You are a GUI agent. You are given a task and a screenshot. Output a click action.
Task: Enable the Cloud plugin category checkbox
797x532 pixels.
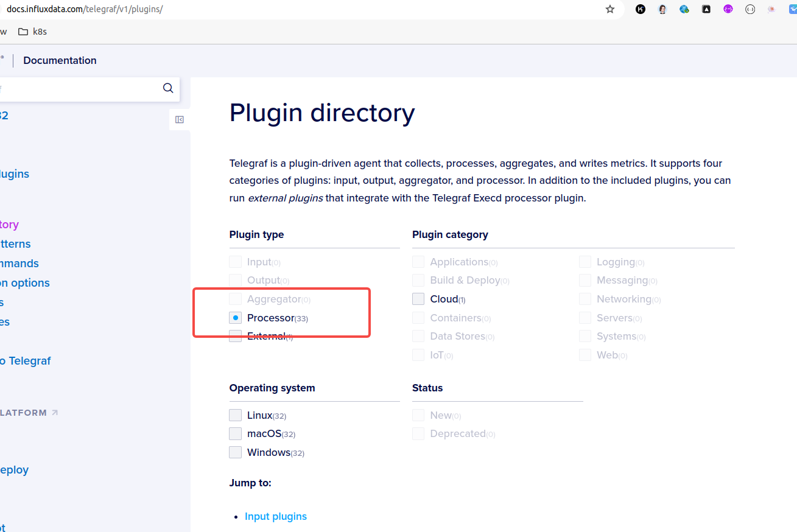click(418, 299)
